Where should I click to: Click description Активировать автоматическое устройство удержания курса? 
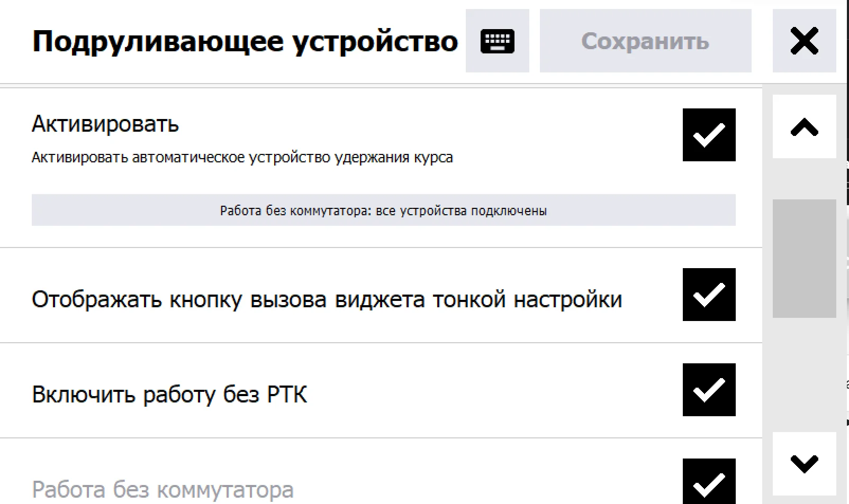242,158
